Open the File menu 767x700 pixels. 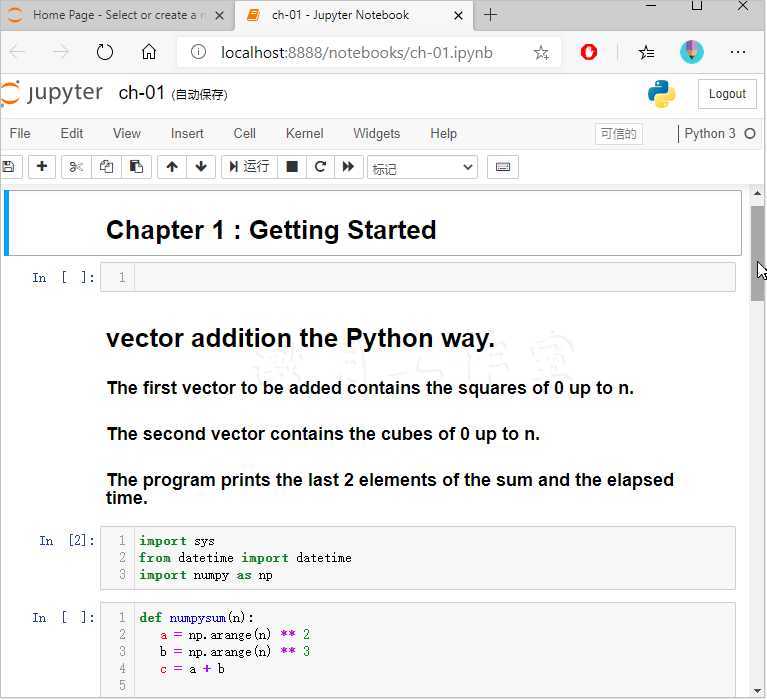(x=20, y=133)
